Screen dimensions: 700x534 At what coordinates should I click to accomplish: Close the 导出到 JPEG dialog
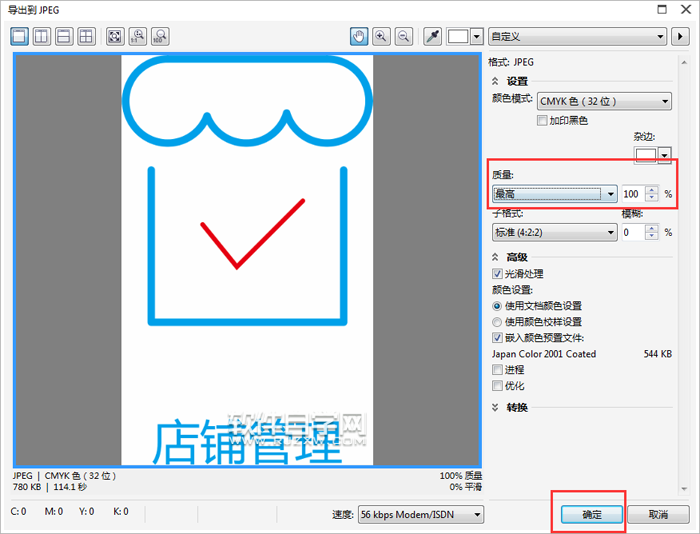tap(686, 9)
